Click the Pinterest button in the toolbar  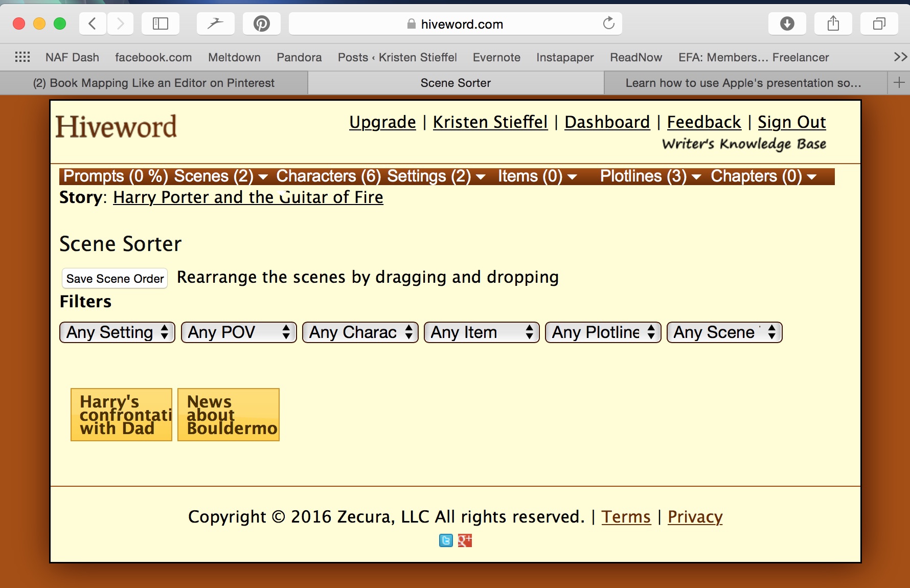click(x=261, y=24)
